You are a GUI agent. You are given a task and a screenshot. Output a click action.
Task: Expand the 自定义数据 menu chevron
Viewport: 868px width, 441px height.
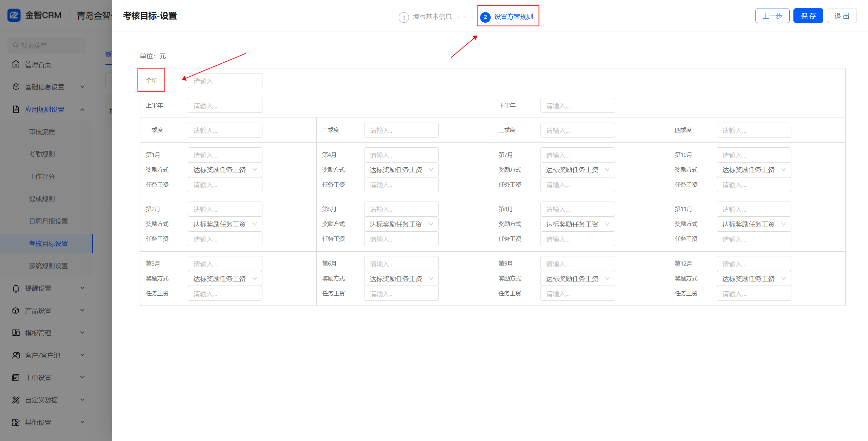(x=82, y=400)
